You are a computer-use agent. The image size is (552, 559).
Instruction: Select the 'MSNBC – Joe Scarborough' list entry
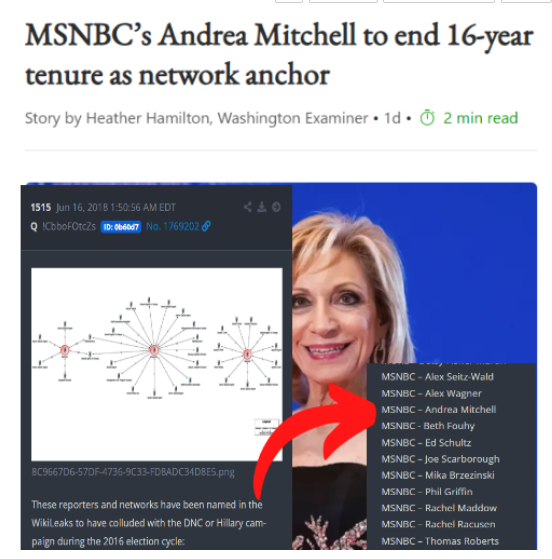pos(440,459)
